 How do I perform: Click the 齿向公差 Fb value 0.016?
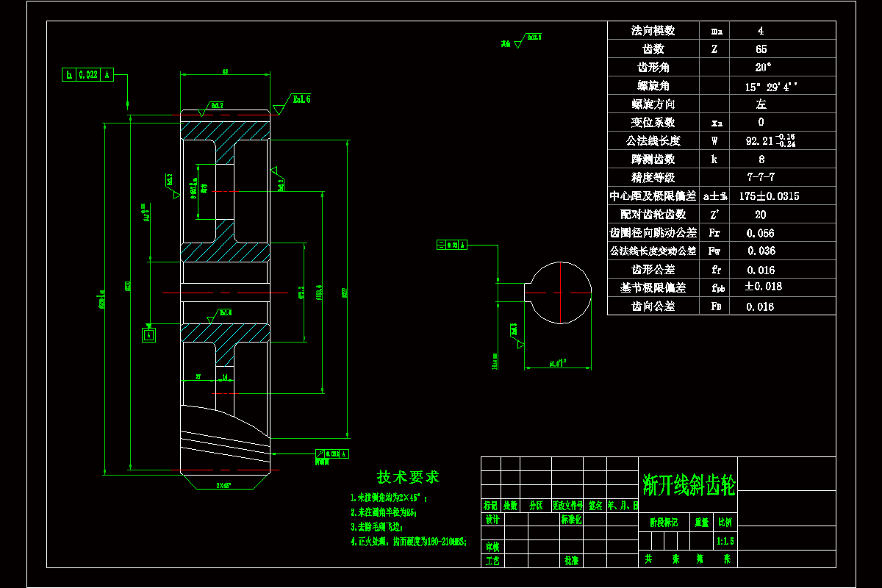pos(761,306)
